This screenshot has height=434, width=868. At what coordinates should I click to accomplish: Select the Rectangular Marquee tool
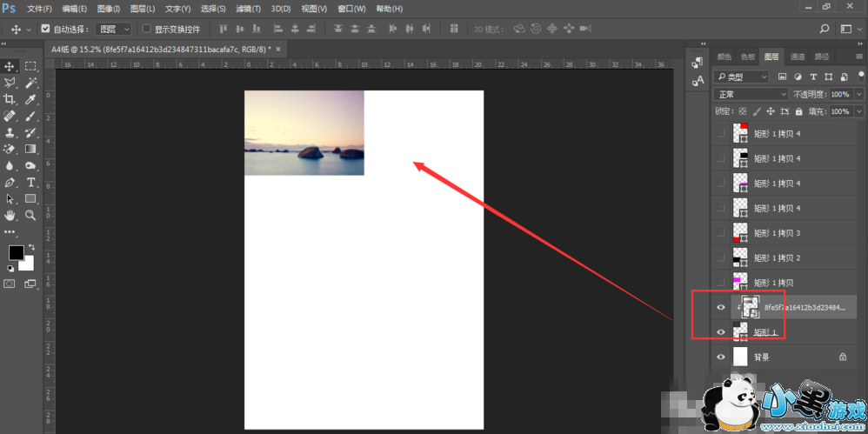click(x=30, y=66)
